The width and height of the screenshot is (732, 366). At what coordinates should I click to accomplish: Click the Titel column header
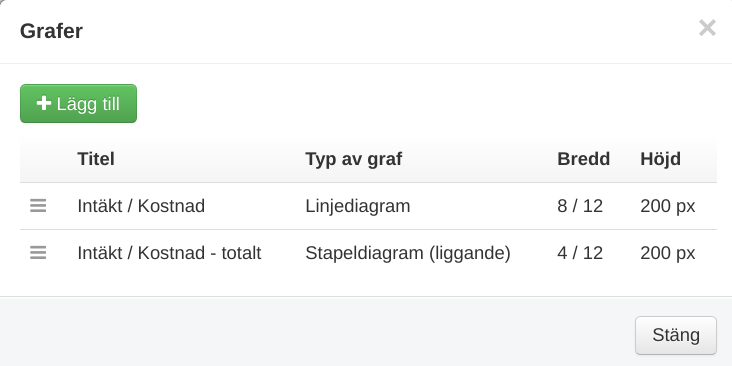click(x=96, y=159)
